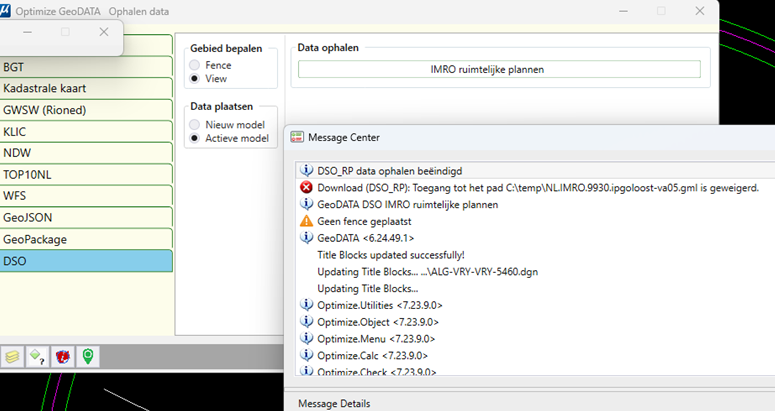Click the green diamond question mark icon

coord(38,356)
